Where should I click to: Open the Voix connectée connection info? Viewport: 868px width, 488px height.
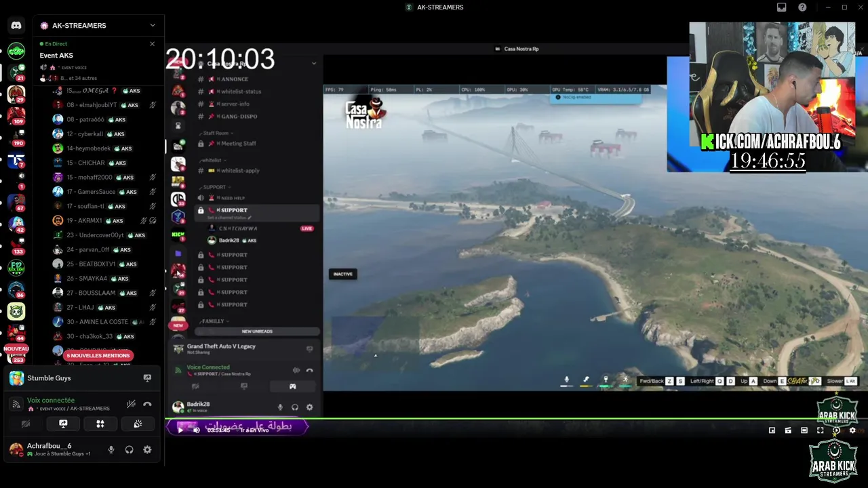tap(51, 401)
